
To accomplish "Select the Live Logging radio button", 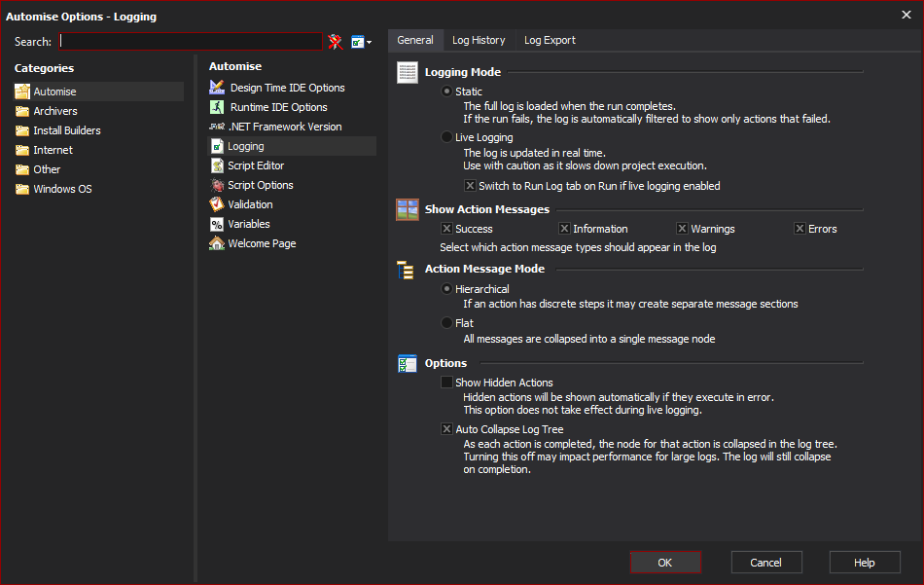I will tap(446, 137).
